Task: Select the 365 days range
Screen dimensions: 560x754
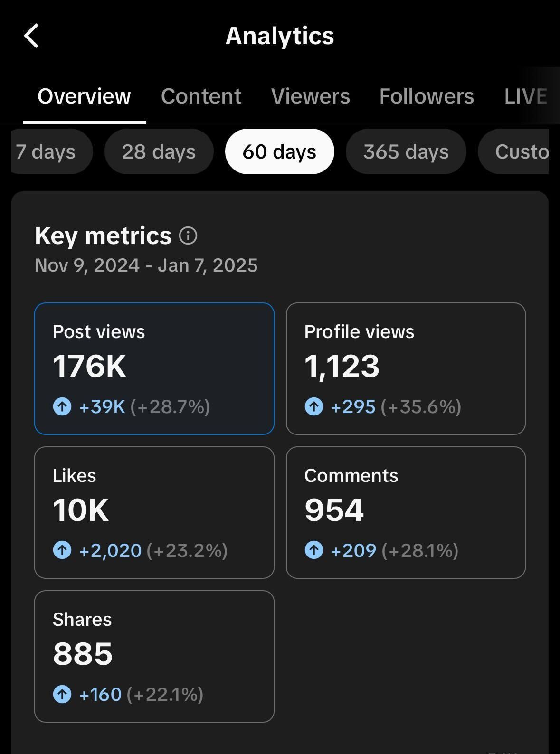Action: coord(406,152)
